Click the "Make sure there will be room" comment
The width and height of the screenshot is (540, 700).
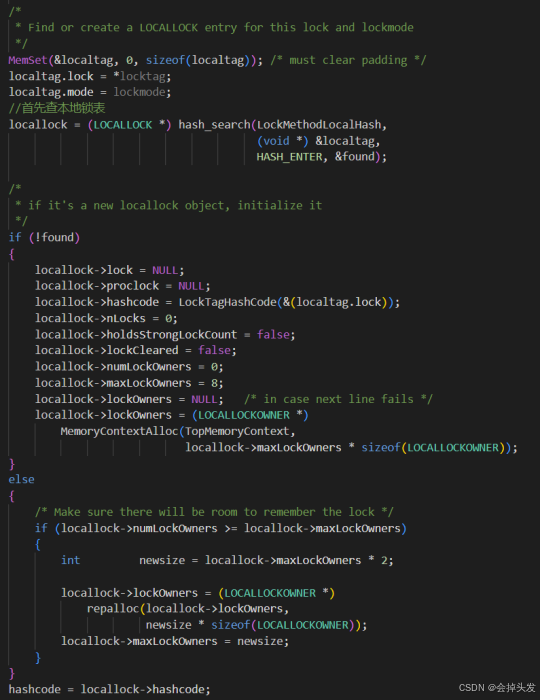[x=214, y=512]
